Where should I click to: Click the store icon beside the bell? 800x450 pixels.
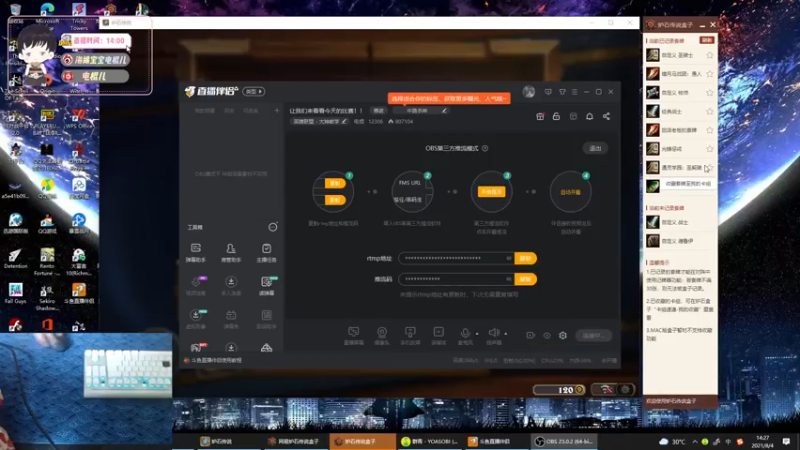573,116
